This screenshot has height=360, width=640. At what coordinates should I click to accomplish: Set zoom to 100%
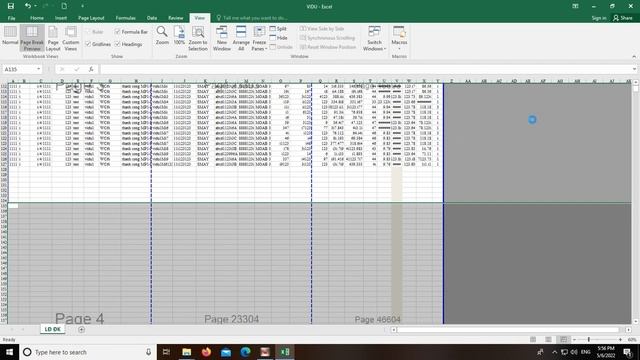coord(179,35)
